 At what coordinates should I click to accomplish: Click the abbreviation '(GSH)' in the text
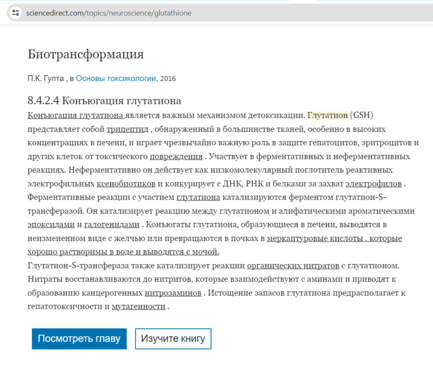(x=362, y=115)
